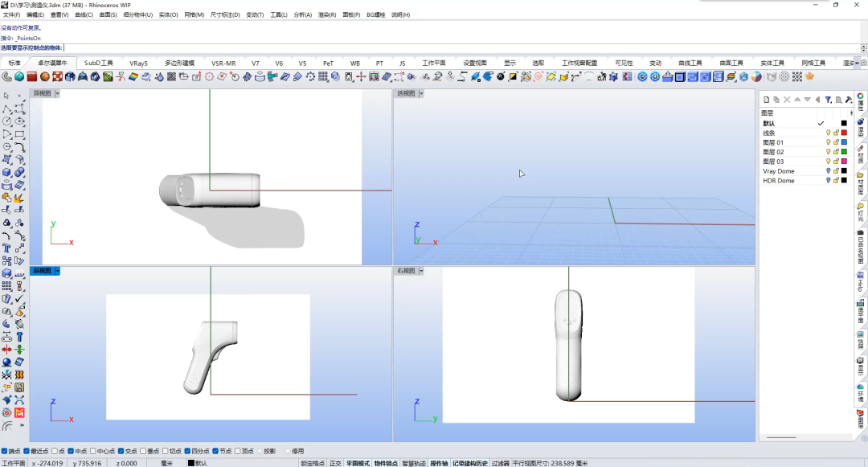Click the stacked colored layers icon
This screenshot has width=868, height=467.
pos(731,77)
